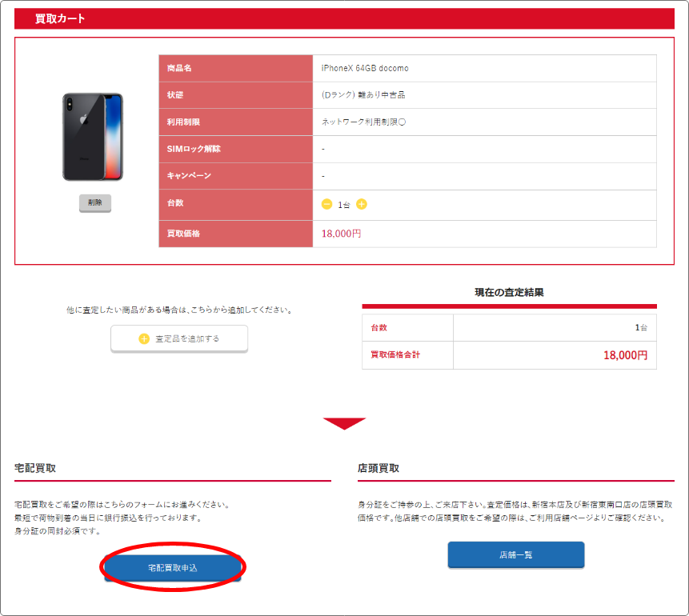The height and width of the screenshot is (616, 689).
Task: Click the iPhone X product thumbnail
Action: point(93,137)
